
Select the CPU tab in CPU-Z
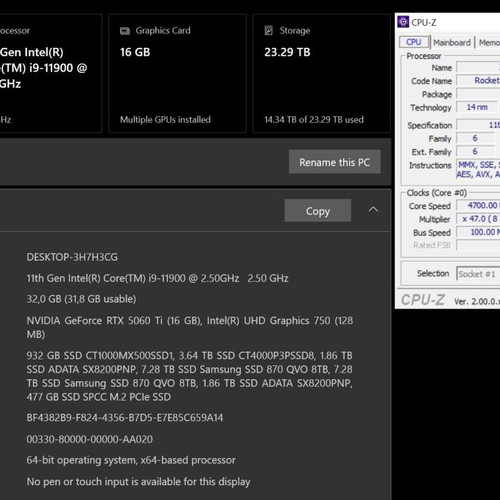414,42
